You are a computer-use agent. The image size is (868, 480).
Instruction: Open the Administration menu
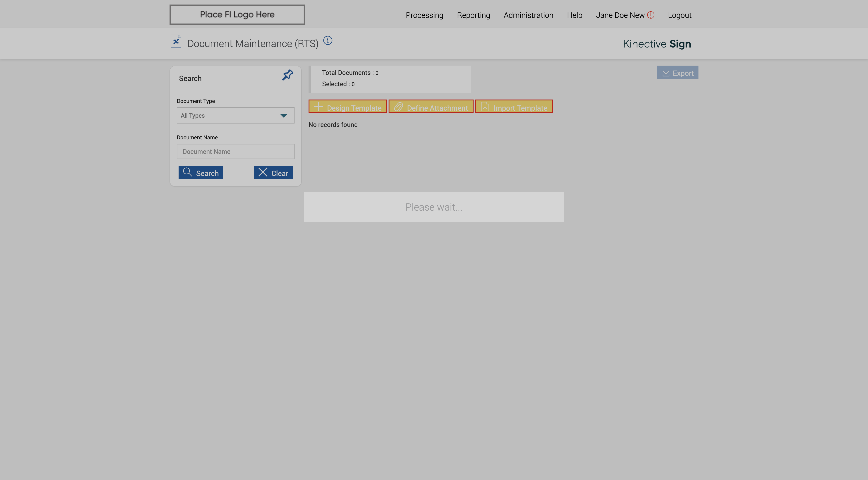click(528, 15)
